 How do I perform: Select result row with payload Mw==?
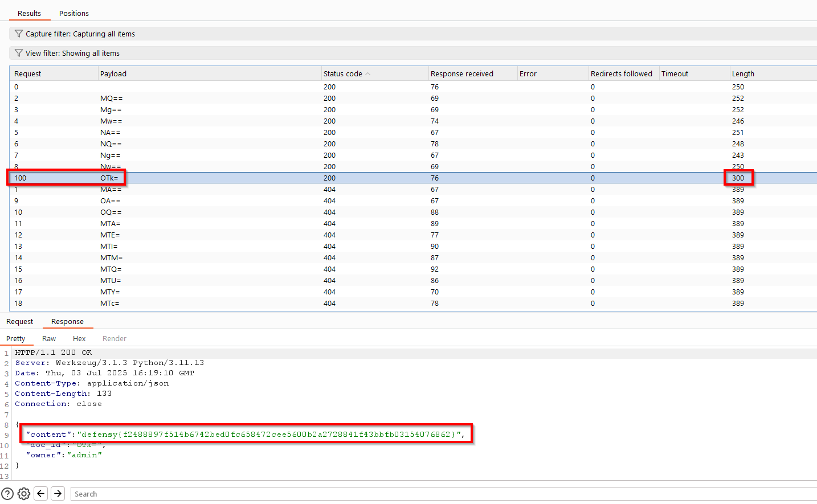tap(413, 121)
